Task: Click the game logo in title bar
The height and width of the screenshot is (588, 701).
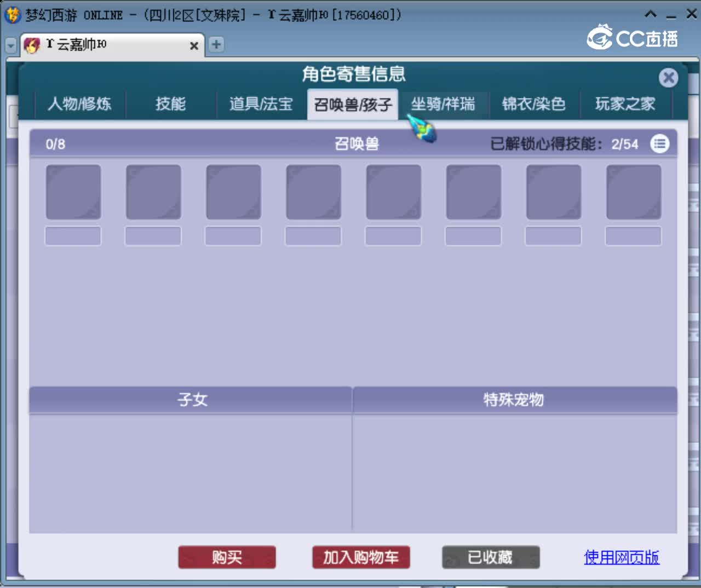Action: pos(12,15)
